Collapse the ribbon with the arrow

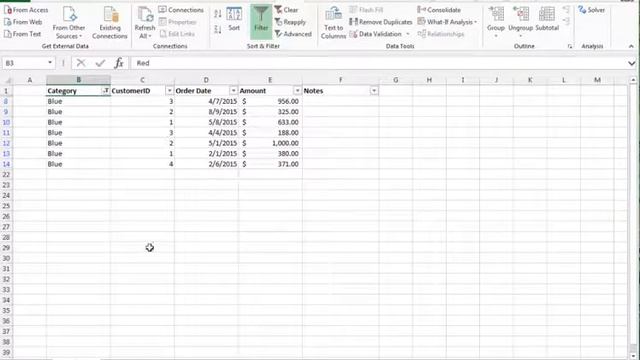(631, 46)
